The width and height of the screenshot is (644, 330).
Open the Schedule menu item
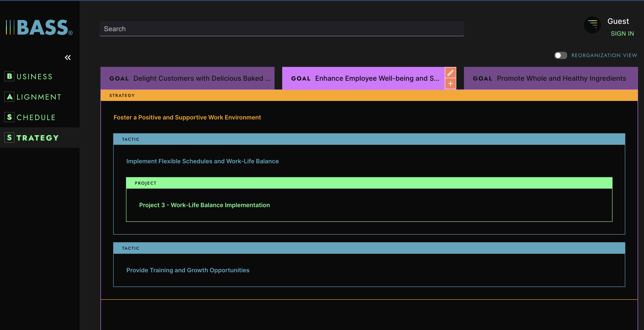coord(36,117)
